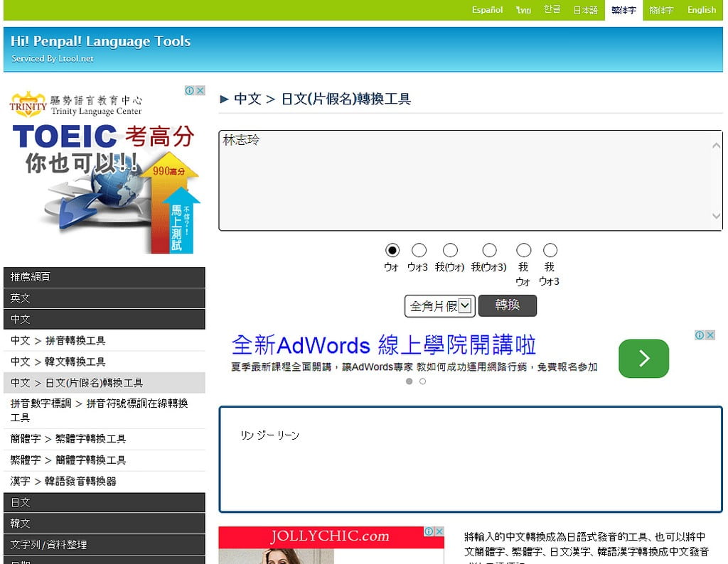Choose the 我(ウォ) radio button
Screen dimensions: 728x564
tap(450, 250)
